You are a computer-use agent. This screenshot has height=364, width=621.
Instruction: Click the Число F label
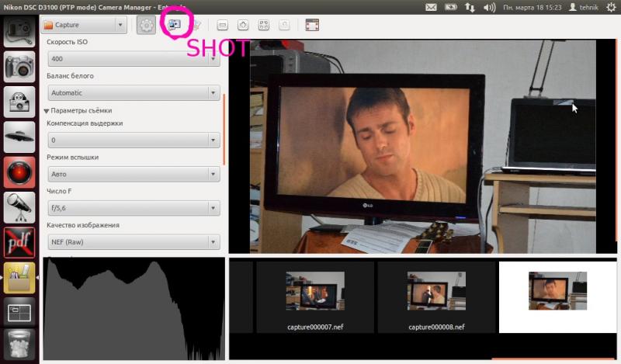[59, 191]
